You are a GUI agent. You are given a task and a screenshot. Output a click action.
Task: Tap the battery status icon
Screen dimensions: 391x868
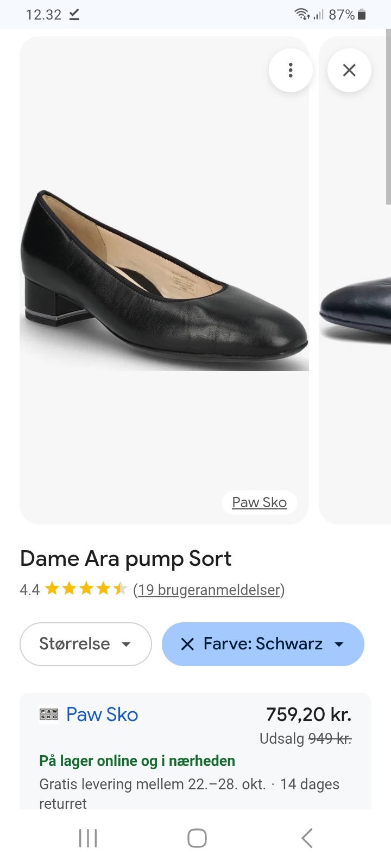pyautogui.click(x=362, y=15)
